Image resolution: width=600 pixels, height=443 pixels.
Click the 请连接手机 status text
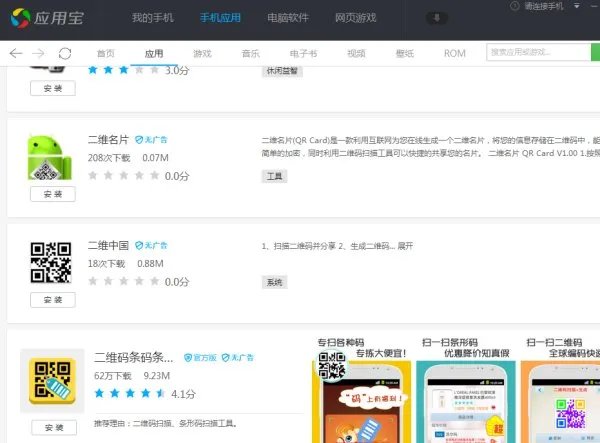point(544,6)
